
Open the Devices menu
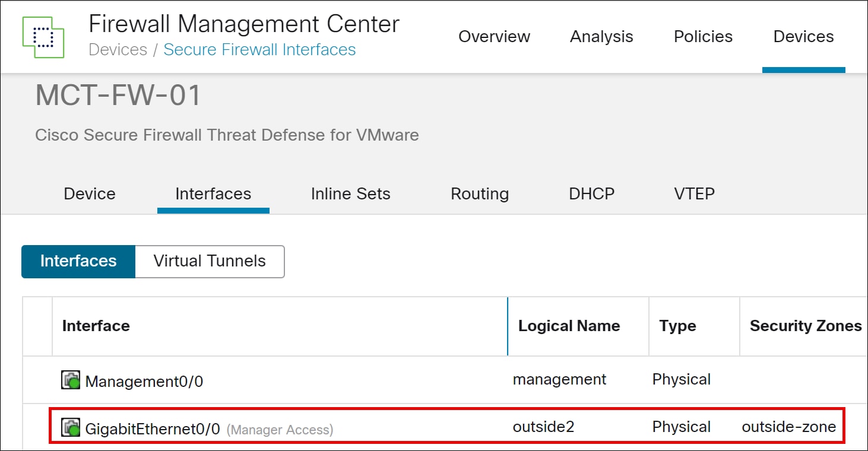[x=803, y=37]
